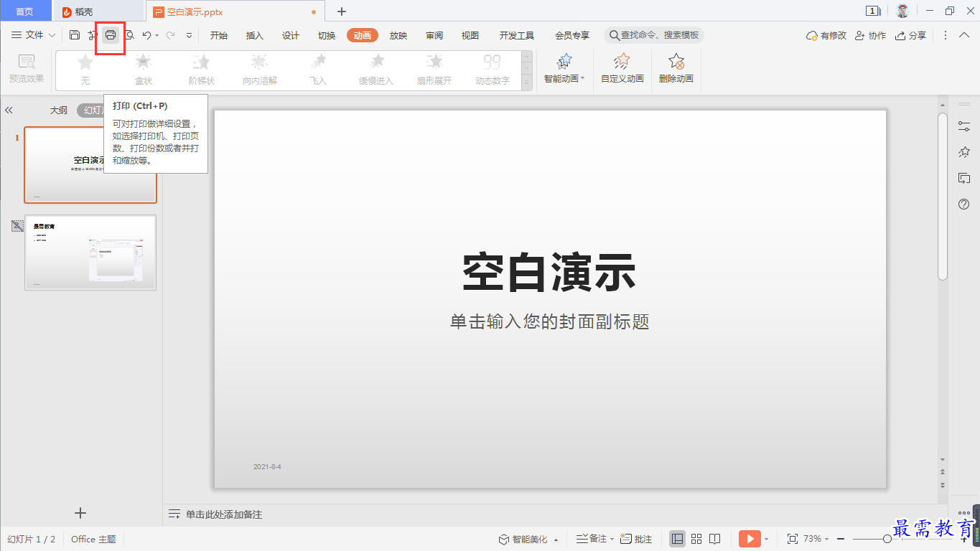Click the user avatar icon in title bar
Screen dimensions: 980x551
(x=902, y=11)
